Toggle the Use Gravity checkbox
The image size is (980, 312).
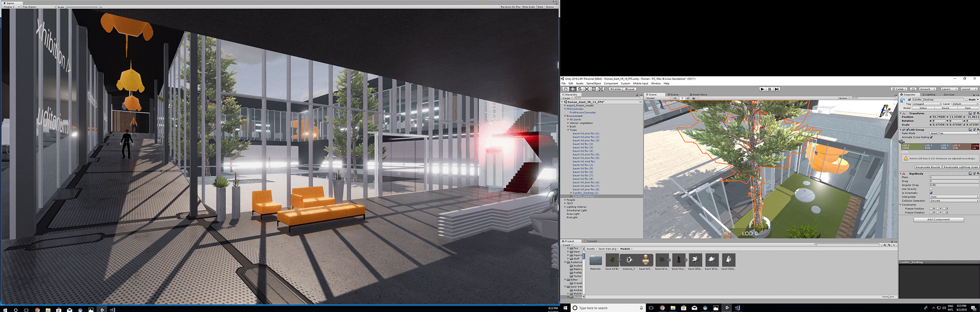pyautogui.click(x=931, y=189)
